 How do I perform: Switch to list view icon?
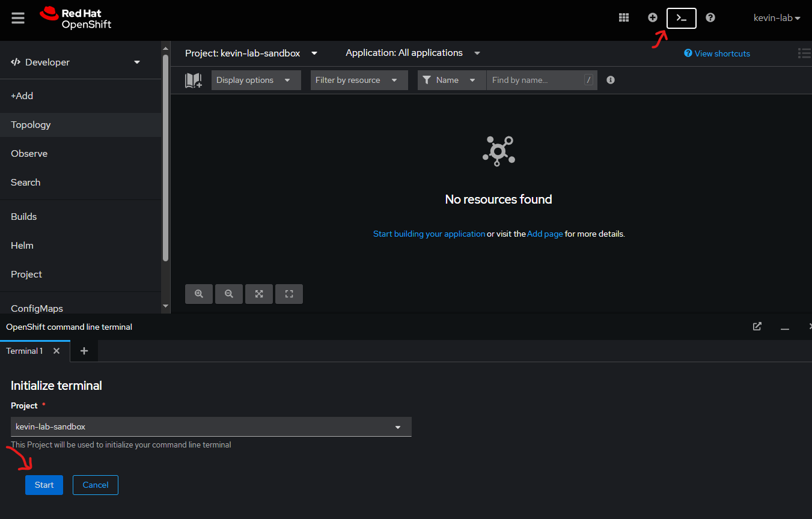[x=804, y=53]
